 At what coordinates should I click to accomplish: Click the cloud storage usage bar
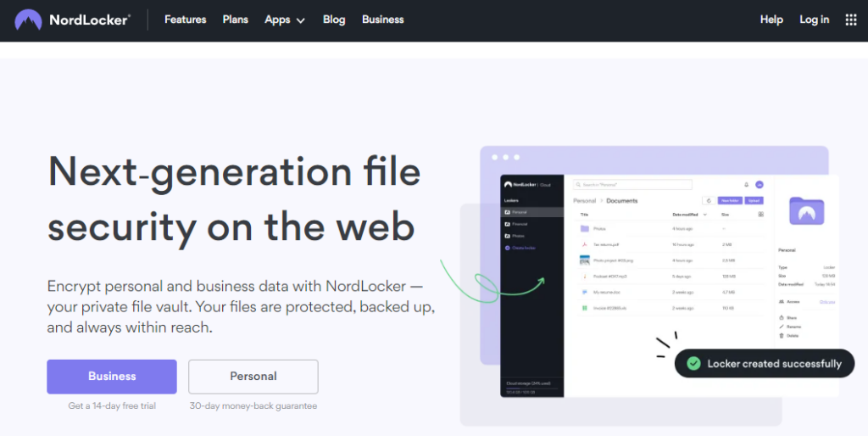[x=531, y=389]
